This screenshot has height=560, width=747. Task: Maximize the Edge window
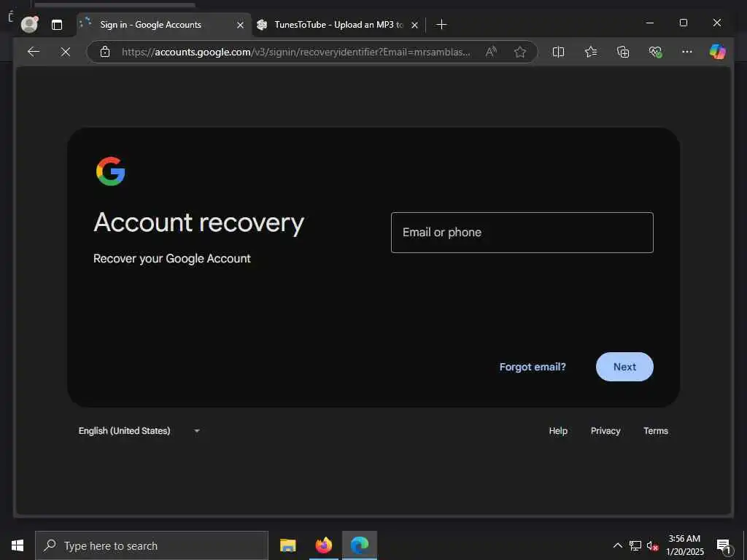683,23
